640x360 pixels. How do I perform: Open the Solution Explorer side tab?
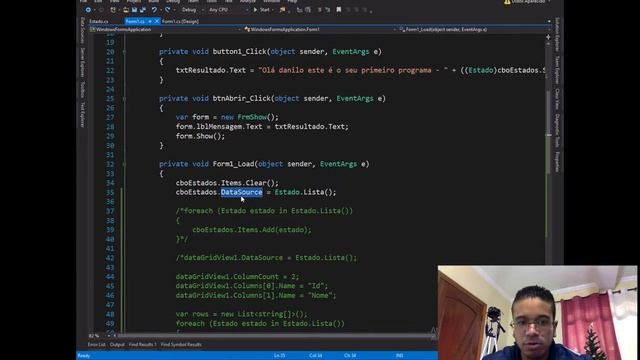pyautogui.click(x=557, y=35)
